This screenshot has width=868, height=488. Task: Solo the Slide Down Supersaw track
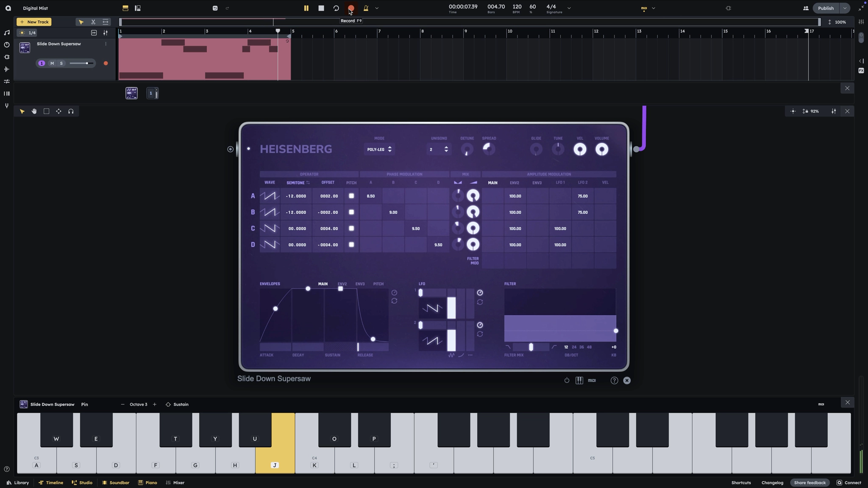[x=61, y=63]
